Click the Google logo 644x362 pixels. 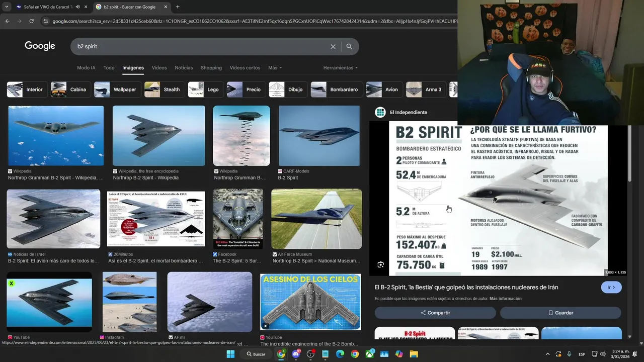coord(40,46)
